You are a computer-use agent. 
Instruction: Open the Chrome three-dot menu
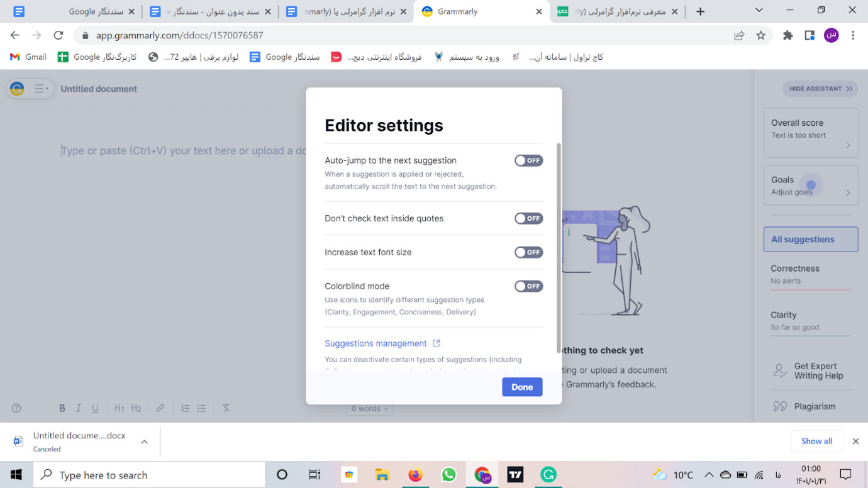pos(853,36)
